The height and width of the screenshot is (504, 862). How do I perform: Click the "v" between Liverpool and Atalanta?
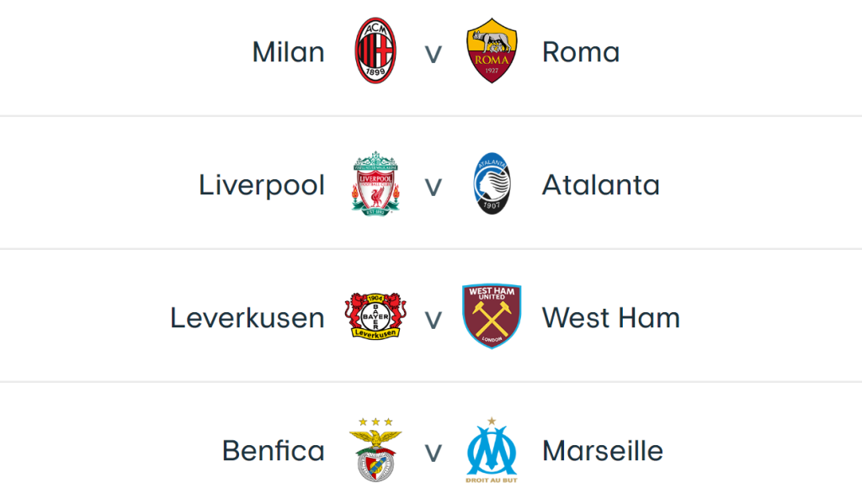click(433, 187)
